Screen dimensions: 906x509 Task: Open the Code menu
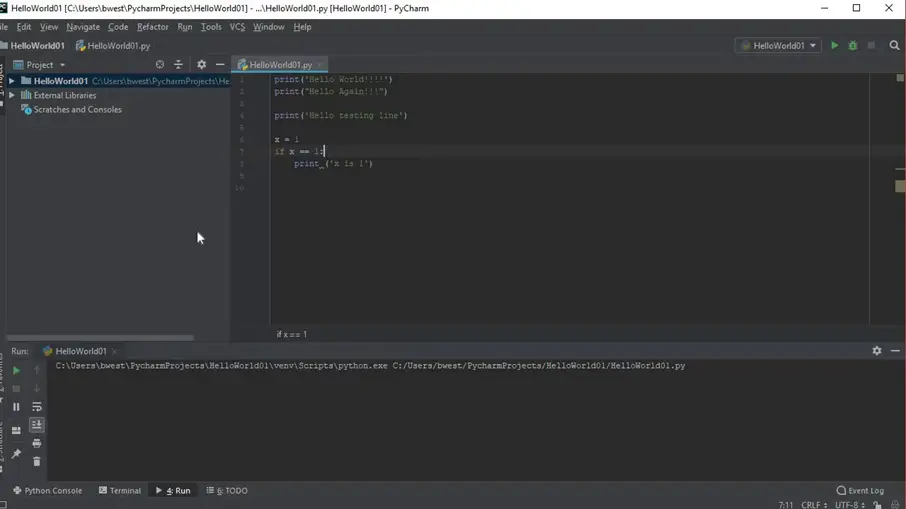click(x=118, y=27)
